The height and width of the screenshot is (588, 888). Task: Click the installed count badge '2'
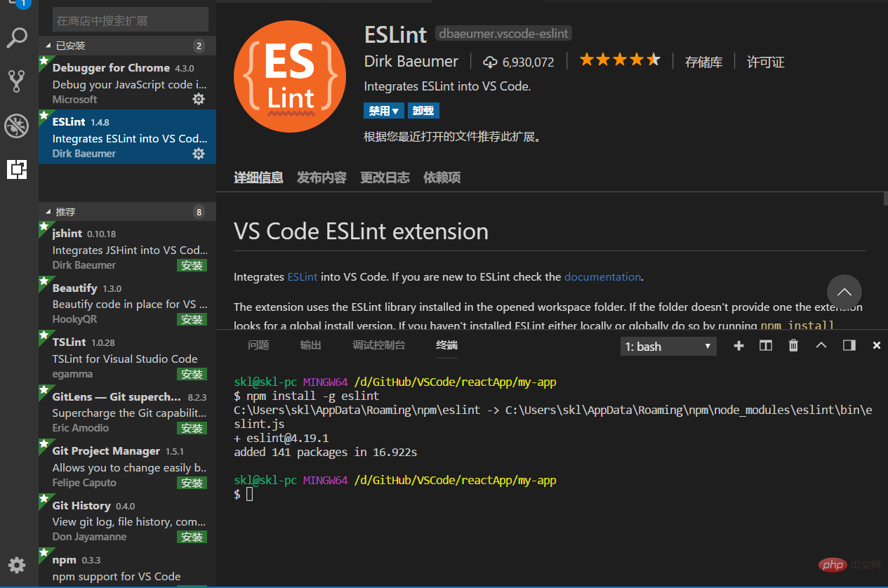(x=199, y=46)
